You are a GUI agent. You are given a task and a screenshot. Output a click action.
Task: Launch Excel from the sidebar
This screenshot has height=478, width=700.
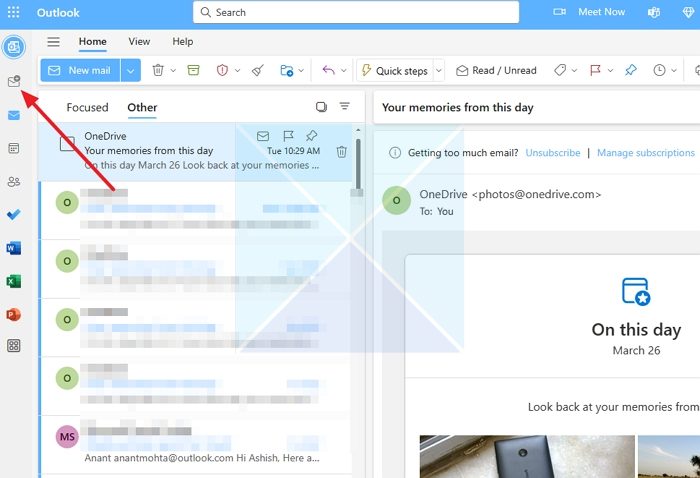point(14,281)
